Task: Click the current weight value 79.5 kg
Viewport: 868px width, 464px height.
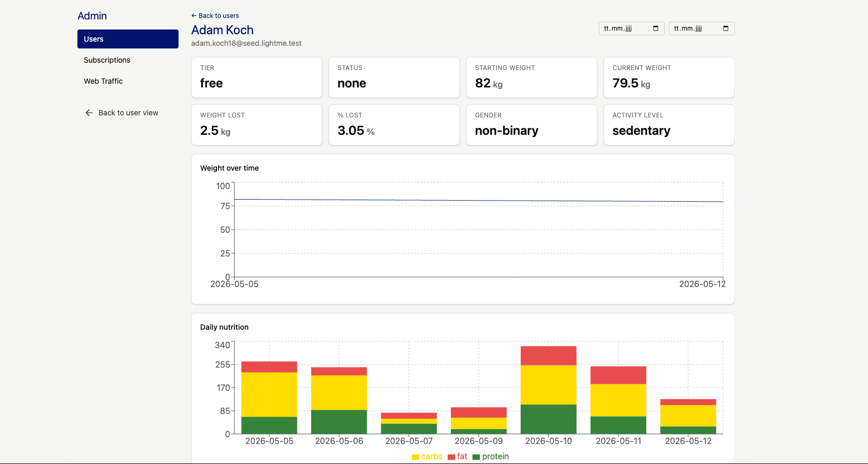Action: point(632,83)
